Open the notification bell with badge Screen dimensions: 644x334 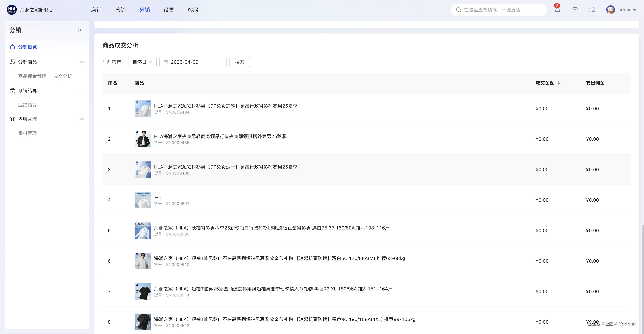(x=557, y=10)
